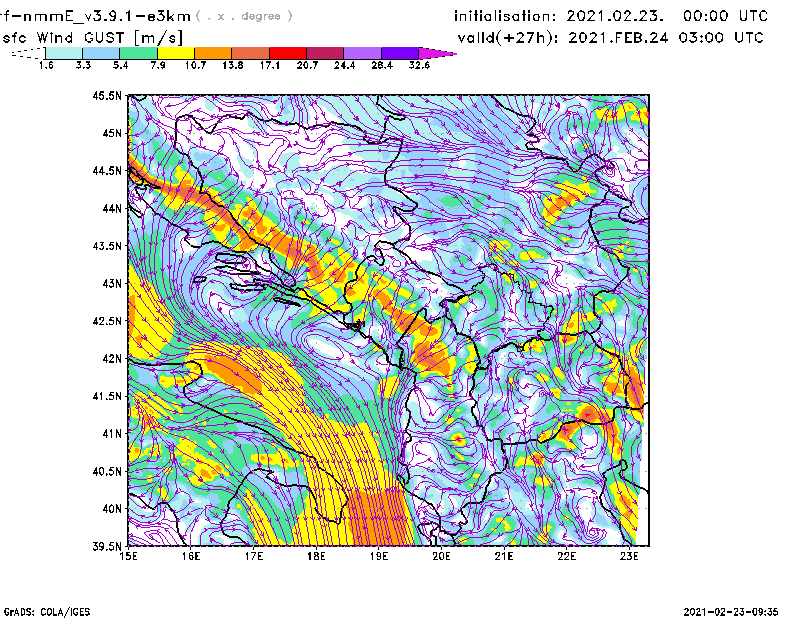Click the 43.5N latitude label
Image resolution: width=800 pixels, height=618 pixels.
point(107,246)
